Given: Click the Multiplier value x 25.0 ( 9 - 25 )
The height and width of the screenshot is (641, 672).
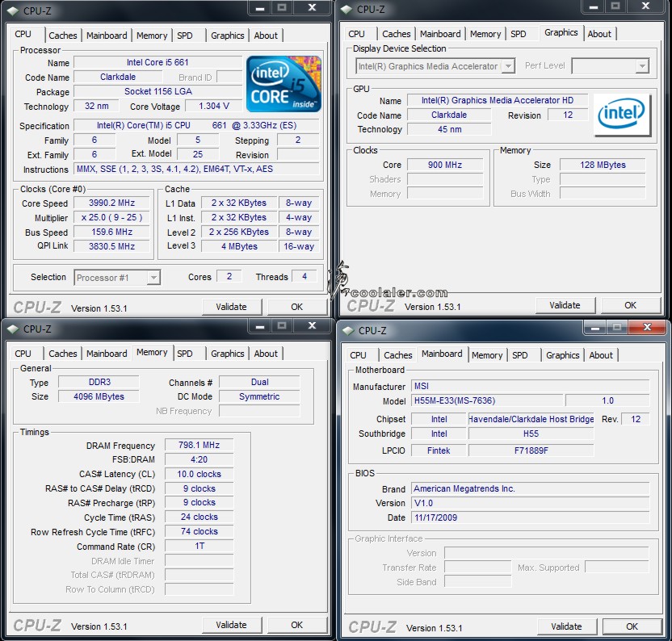Looking at the screenshot, I should pos(111,218).
